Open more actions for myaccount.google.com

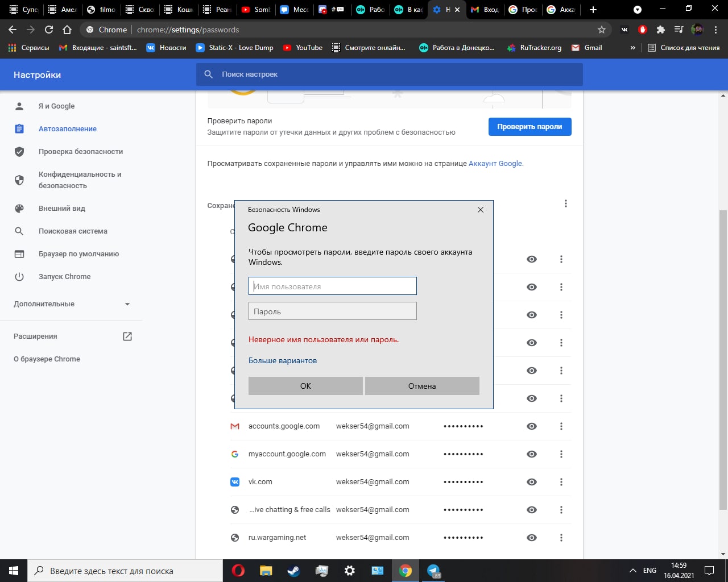[x=561, y=454]
